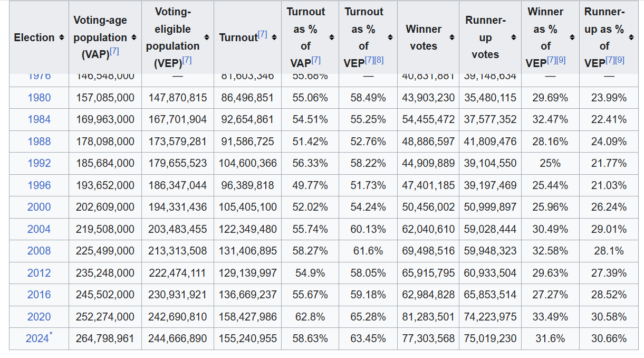Open the 2000 election link
Image resolution: width=644 pixels, height=358 pixels.
(x=39, y=207)
